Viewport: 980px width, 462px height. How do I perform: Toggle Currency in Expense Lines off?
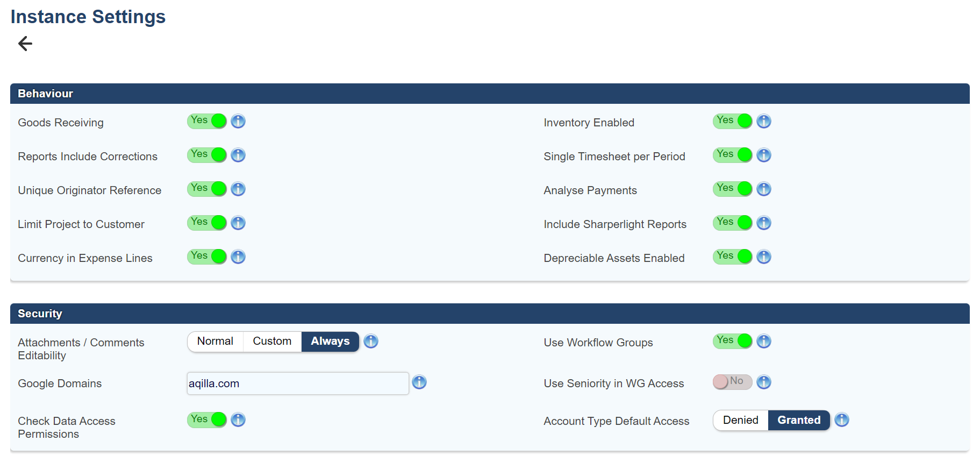(207, 257)
